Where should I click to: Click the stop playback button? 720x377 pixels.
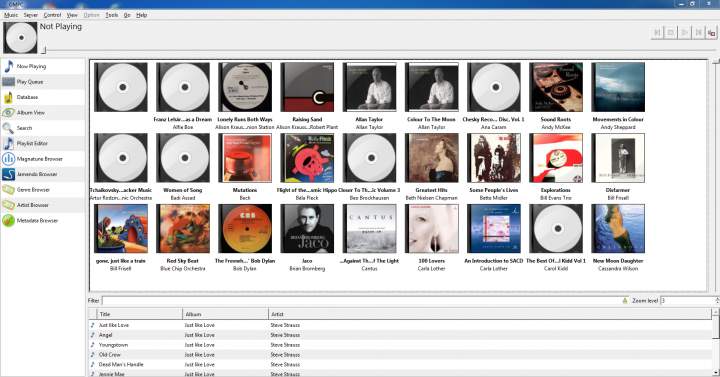(x=671, y=33)
